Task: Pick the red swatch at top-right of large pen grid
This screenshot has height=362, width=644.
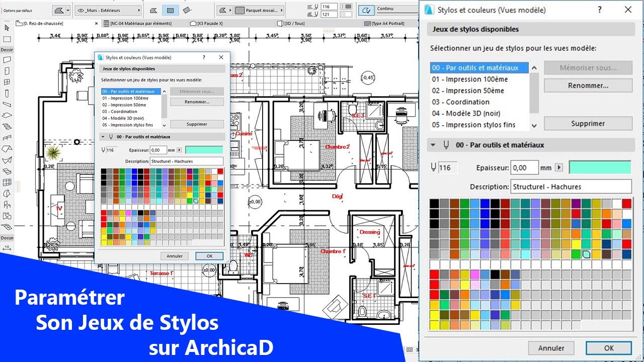Action: coord(626,204)
